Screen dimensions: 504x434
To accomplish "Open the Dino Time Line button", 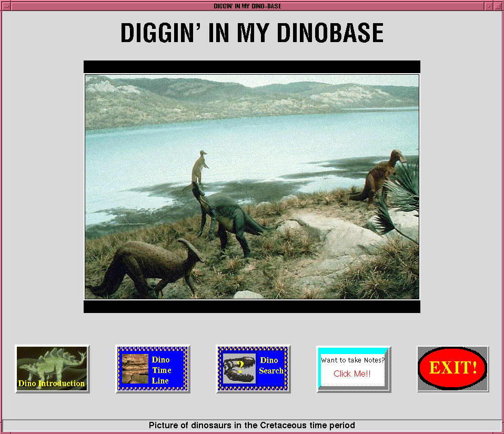I will pos(153,369).
